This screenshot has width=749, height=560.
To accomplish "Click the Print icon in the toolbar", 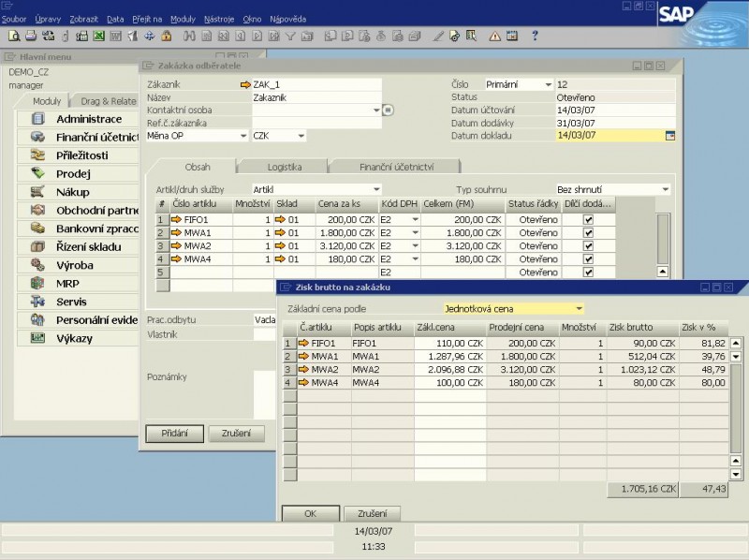I will [x=31, y=37].
